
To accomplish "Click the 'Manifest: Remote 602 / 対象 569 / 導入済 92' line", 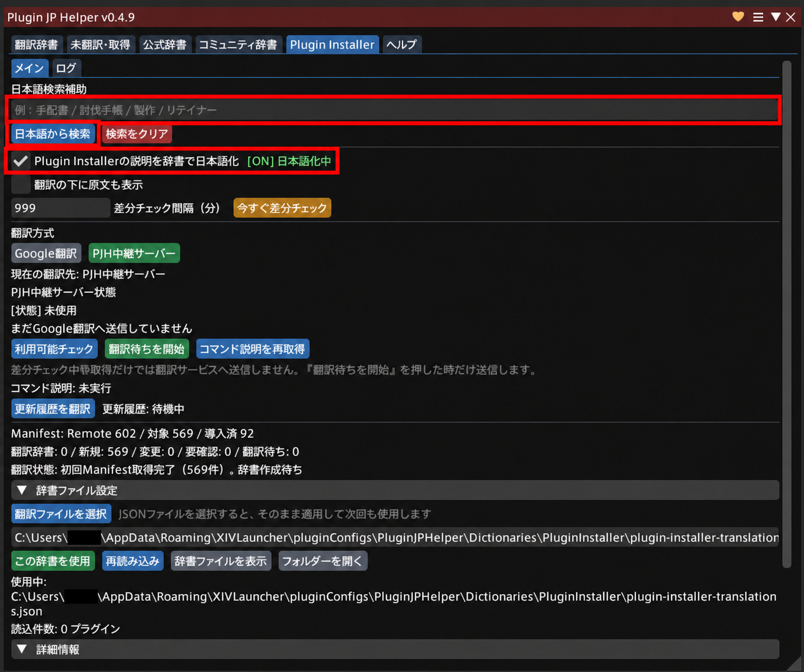I will pyautogui.click(x=132, y=434).
